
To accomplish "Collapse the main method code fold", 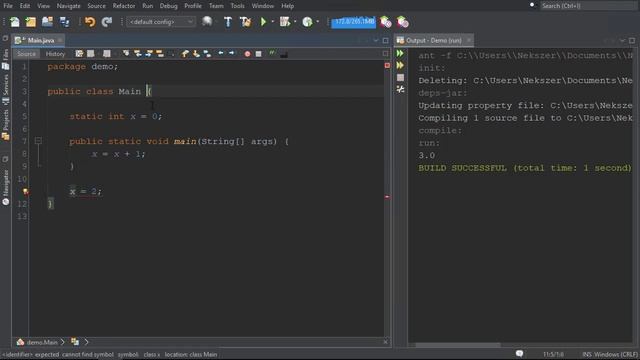I will [x=38, y=141].
